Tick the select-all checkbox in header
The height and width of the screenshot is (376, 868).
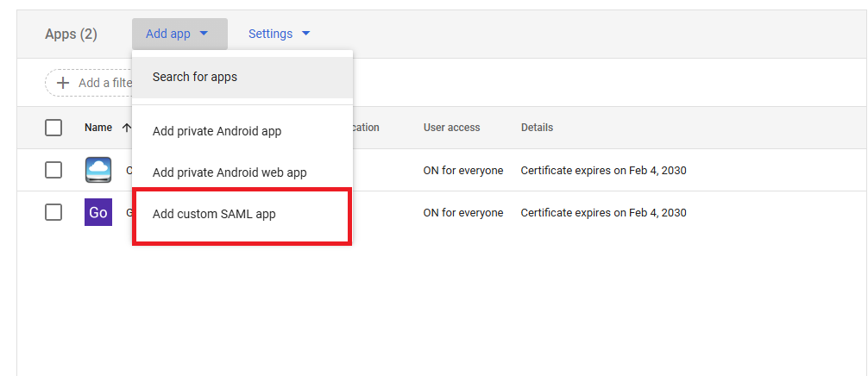coord(53,128)
